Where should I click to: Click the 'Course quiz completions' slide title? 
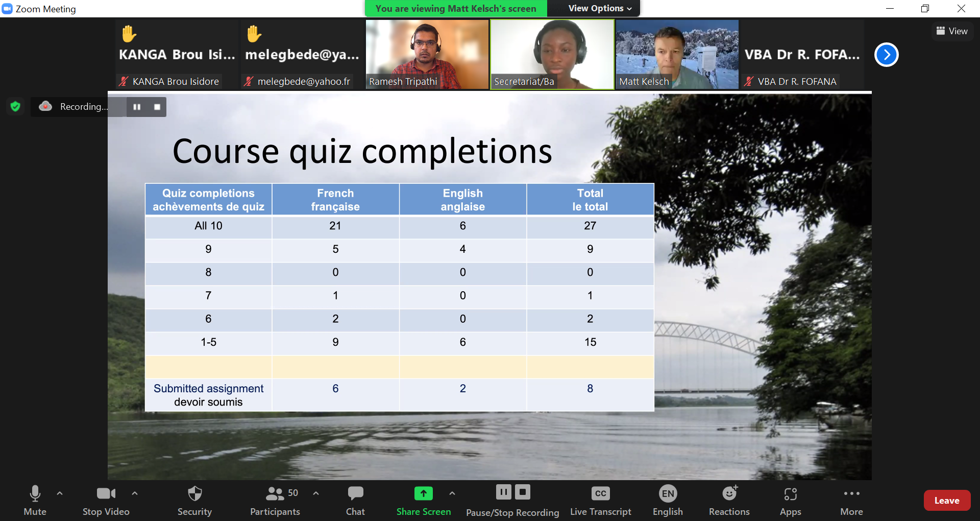[x=362, y=151]
